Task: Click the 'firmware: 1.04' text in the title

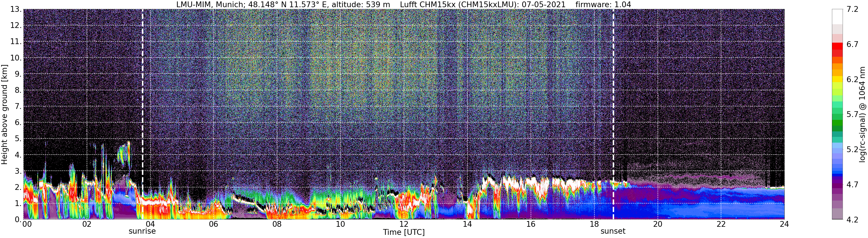Action: pyautogui.click(x=603, y=5)
